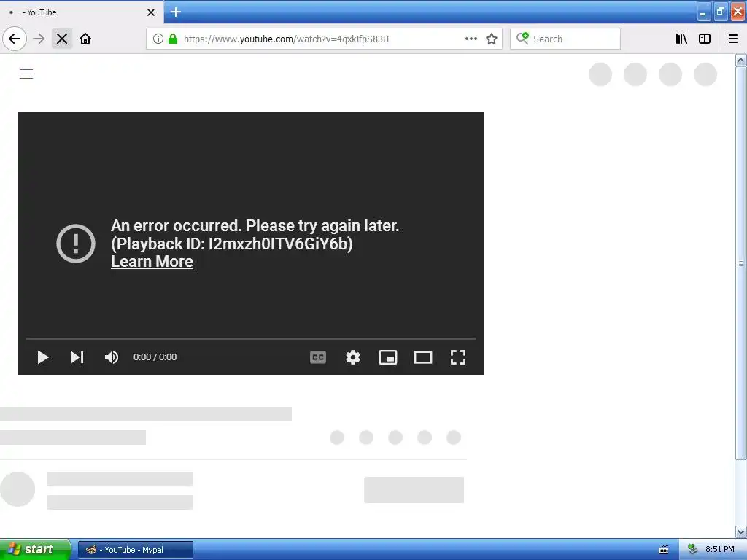The width and height of the screenshot is (747, 560).
Task: Click the error exclamation icon
Action: coord(76,244)
